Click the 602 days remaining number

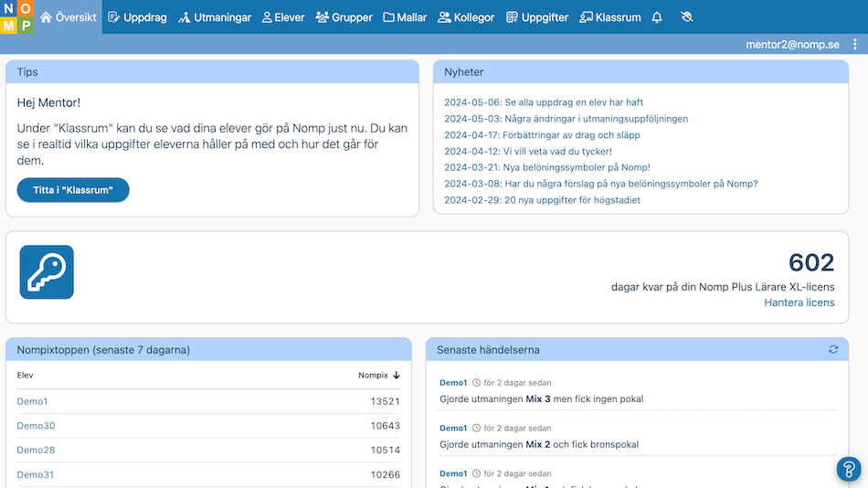pos(811,262)
